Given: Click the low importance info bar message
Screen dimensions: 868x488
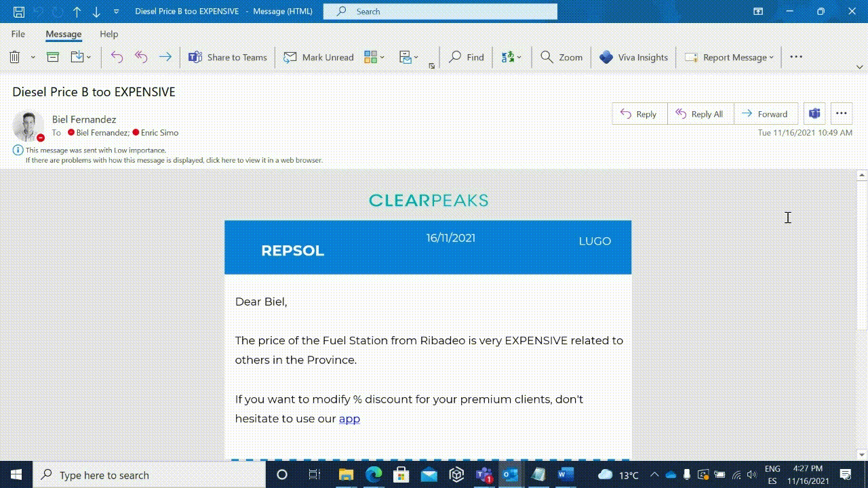Looking at the screenshot, I should coord(96,150).
